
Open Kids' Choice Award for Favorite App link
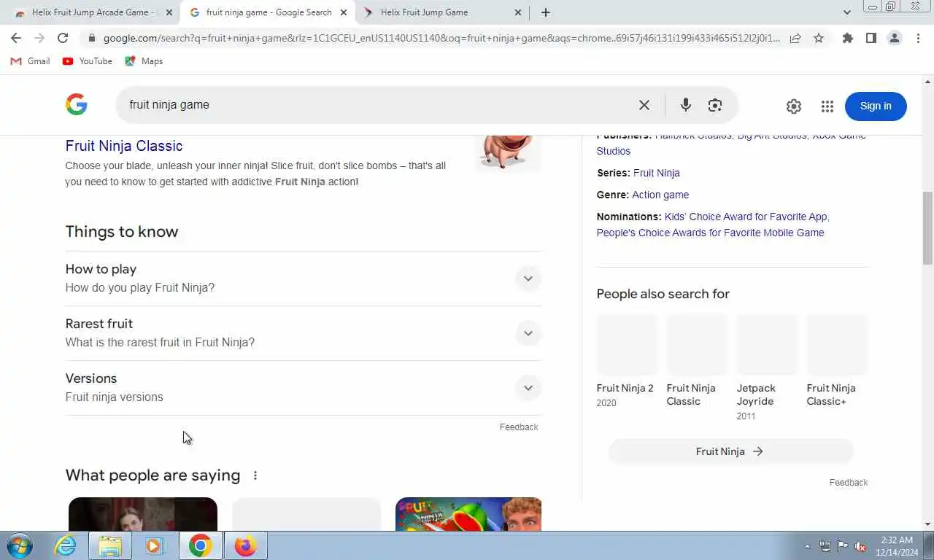tap(746, 217)
